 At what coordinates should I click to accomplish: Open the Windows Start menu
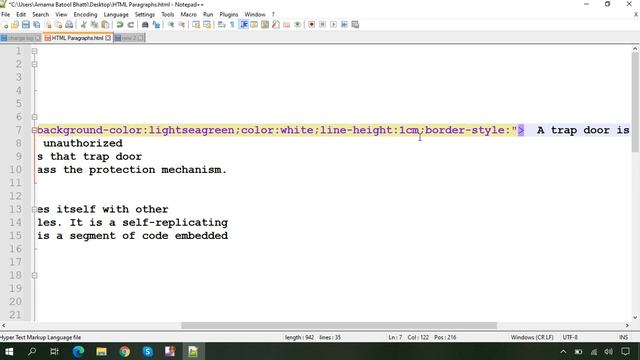tap(9, 351)
